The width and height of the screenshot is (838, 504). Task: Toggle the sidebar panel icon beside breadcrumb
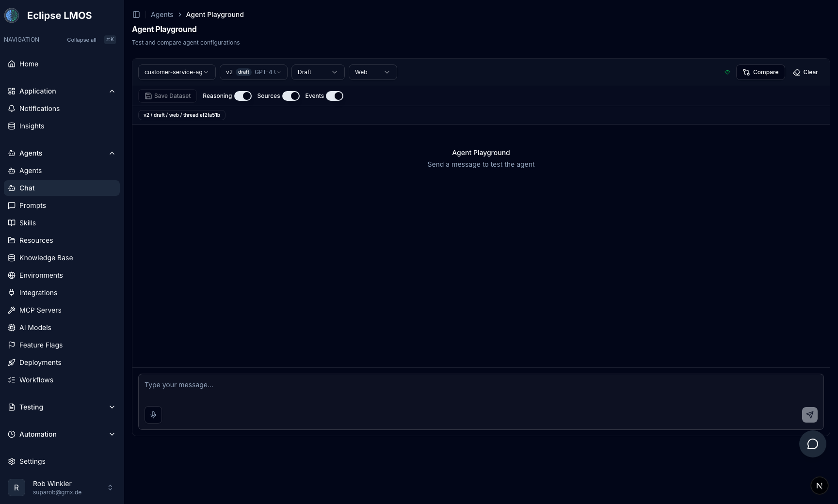[x=136, y=15]
